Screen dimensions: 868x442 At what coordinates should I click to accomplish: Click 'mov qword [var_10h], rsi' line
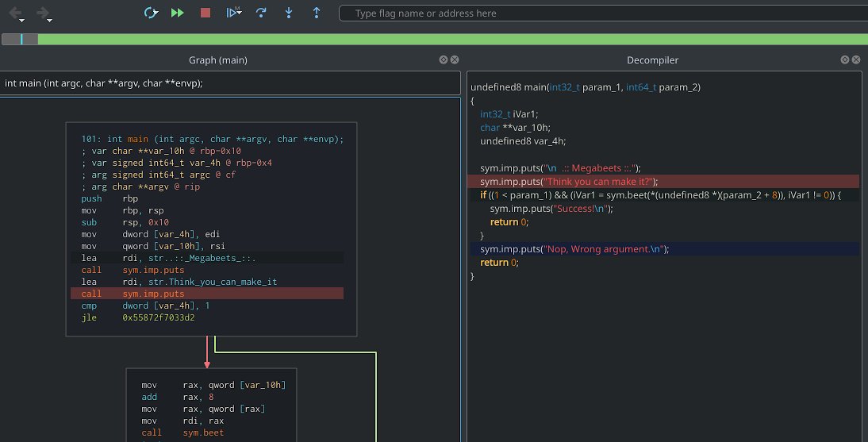click(x=153, y=246)
